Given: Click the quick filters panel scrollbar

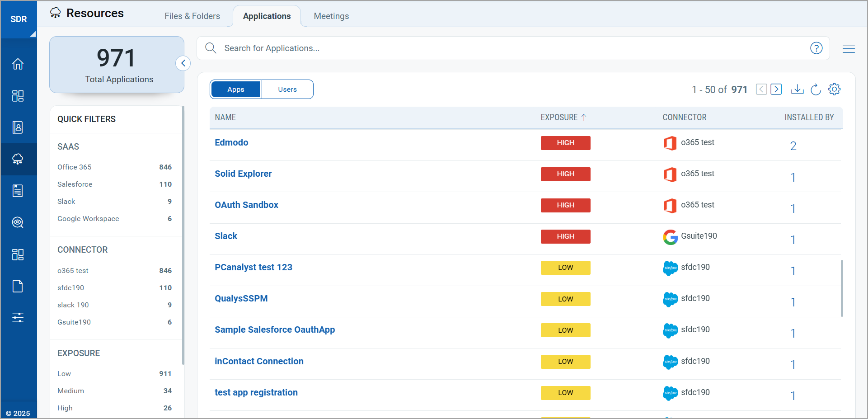Looking at the screenshot, I should coord(183,235).
